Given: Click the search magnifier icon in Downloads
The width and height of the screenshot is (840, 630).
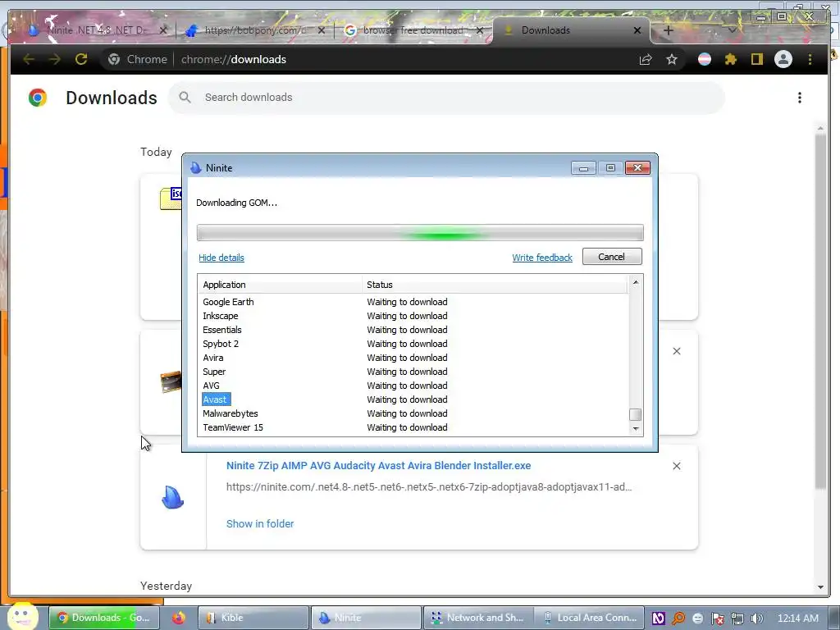Looking at the screenshot, I should pos(185,98).
